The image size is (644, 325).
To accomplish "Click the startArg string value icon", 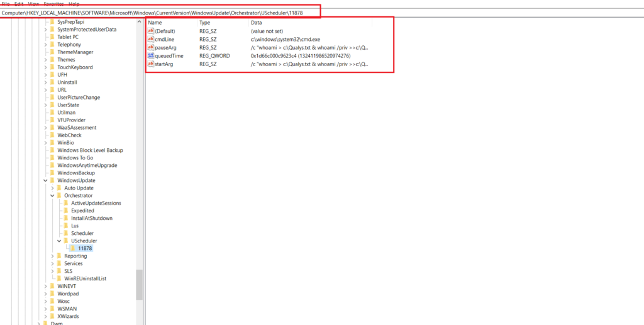I will 151,64.
